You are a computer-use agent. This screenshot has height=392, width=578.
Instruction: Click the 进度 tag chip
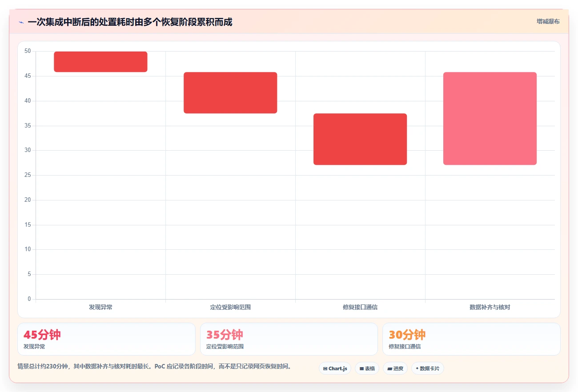point(395,368)
